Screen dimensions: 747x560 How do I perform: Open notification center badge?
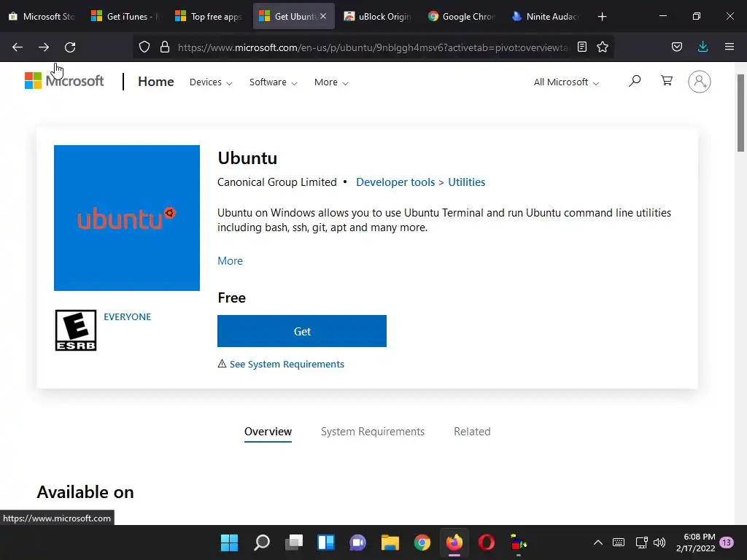coord(727,542)
